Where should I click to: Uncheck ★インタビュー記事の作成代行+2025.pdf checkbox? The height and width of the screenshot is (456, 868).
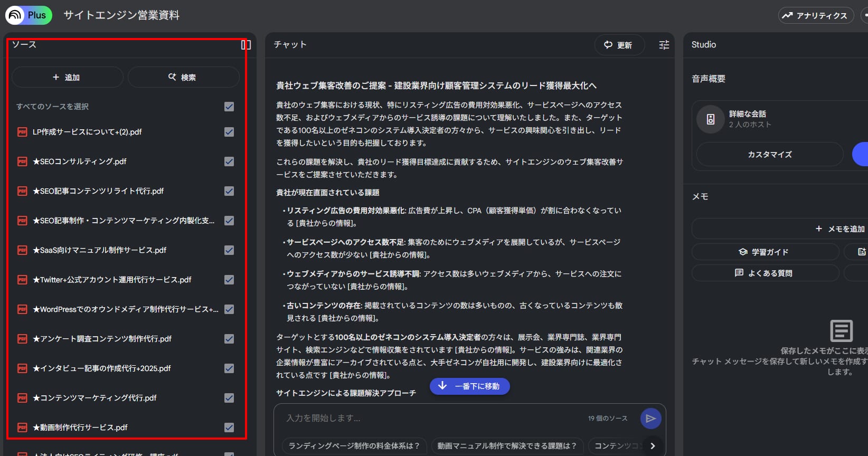pyautogui.click(x=229, y=368)
